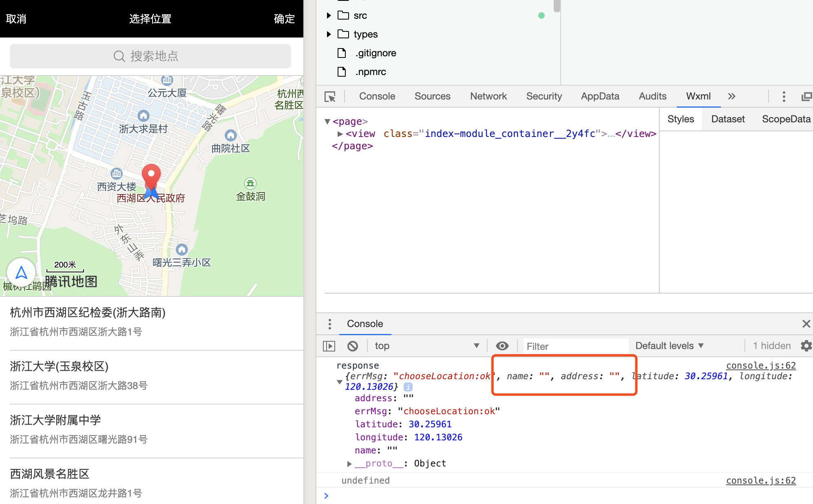The height and width of the screenshot is (504, 813).
Task: Click the longitude: 120.13026 property line
Action: pyautogui.click(x=409, y=438)
